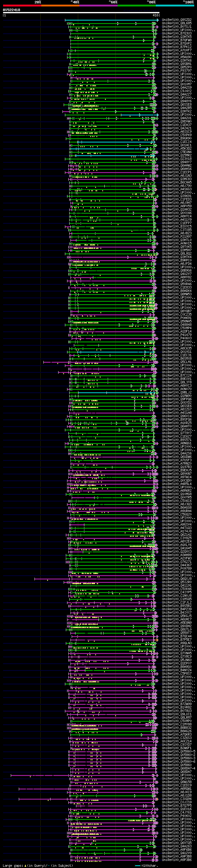The height and width of the screenshot is (868, 197).
Task: Open UniRef100_Q852P0 hit
Action: (x=177, y=67)
